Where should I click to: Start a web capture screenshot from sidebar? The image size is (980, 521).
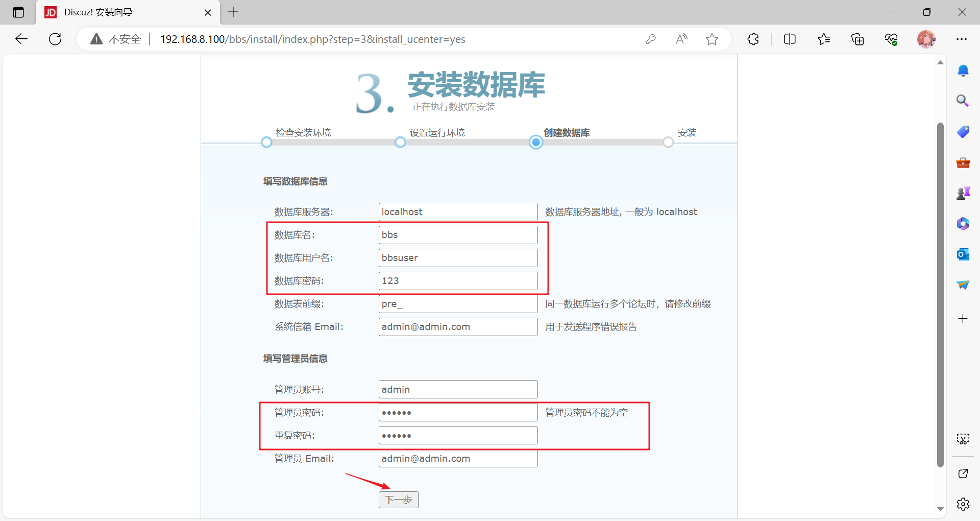click(963, 439)
